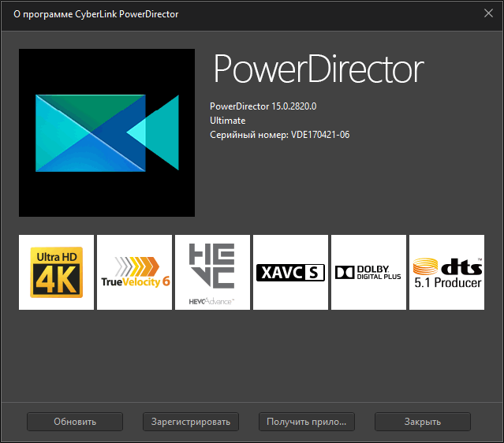
Task: Select the DTS 5.1 Producer logo
Action: 446,272
